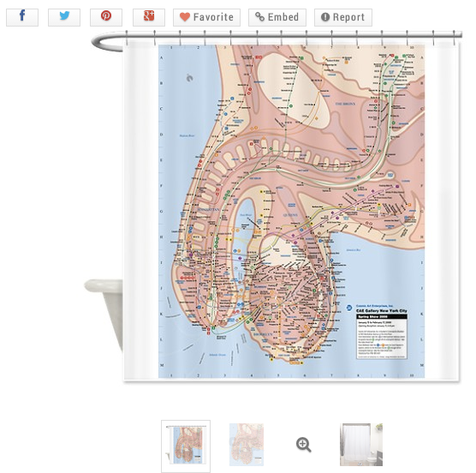Click the chain link icon on Embed

259,16
